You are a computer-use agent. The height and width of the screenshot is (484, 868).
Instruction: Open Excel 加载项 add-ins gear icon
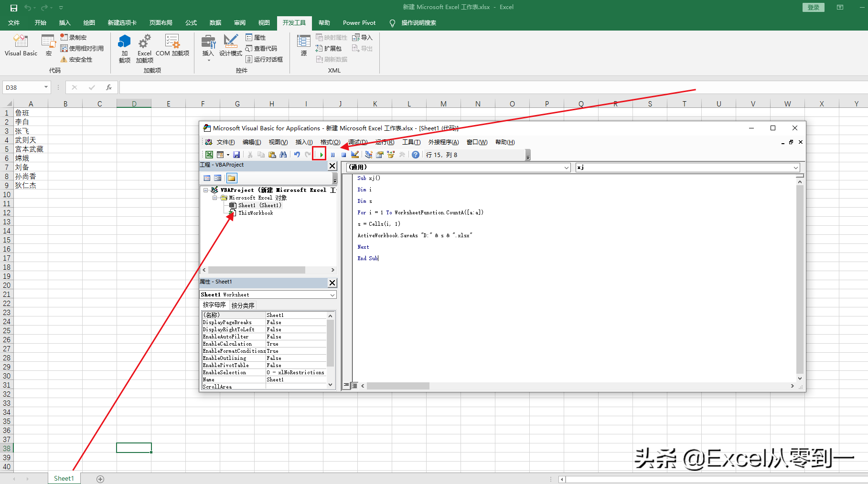pos(144,48)
